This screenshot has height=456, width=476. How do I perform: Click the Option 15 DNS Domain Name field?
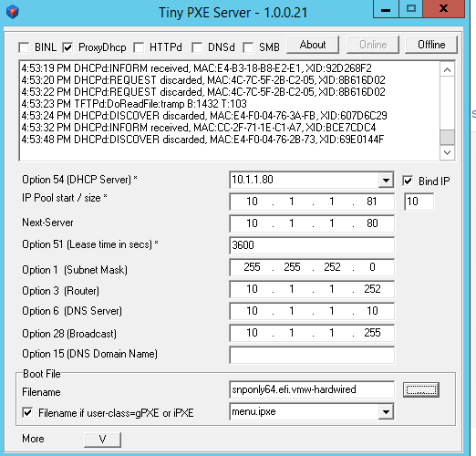click(312, 355)
